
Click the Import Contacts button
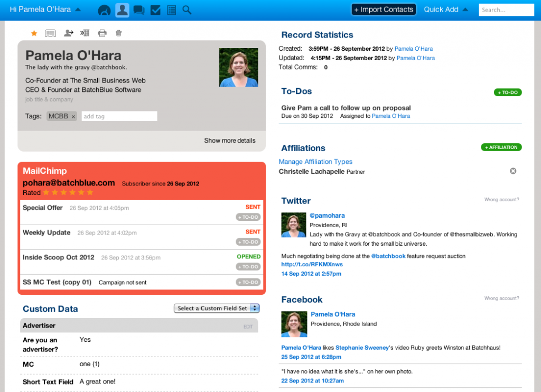[384, 10]
